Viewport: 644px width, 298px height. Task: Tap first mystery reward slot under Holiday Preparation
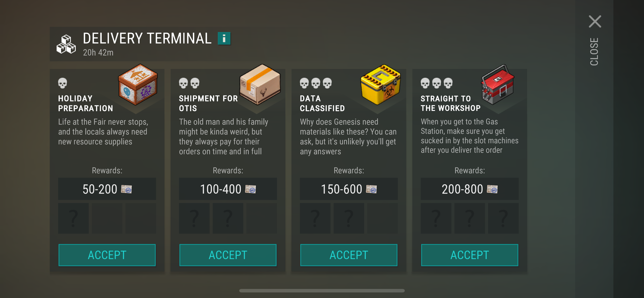point(73,218)
